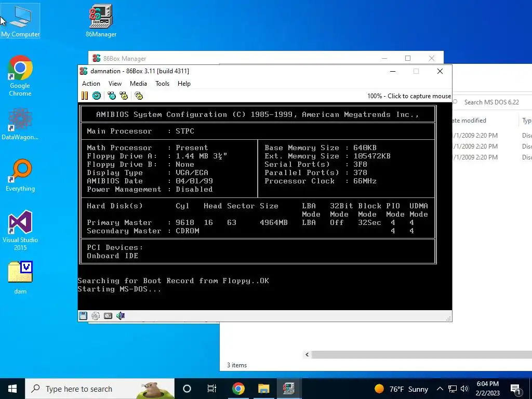The height and width of the screenshot is (399, 532).
Task: Open the clock showing 6:04 PM
Action: point(487,389)
